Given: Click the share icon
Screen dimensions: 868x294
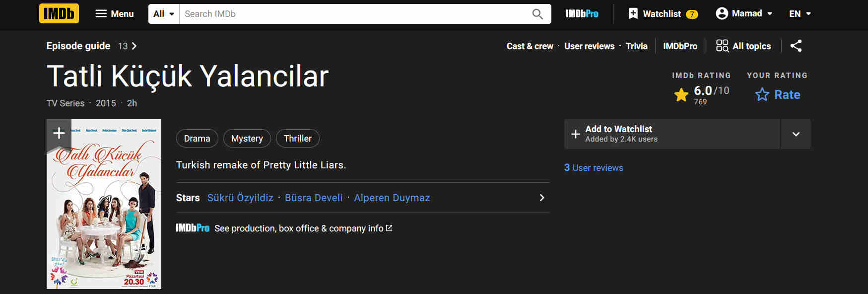Looking at the screenshot, I should [796, 46].
